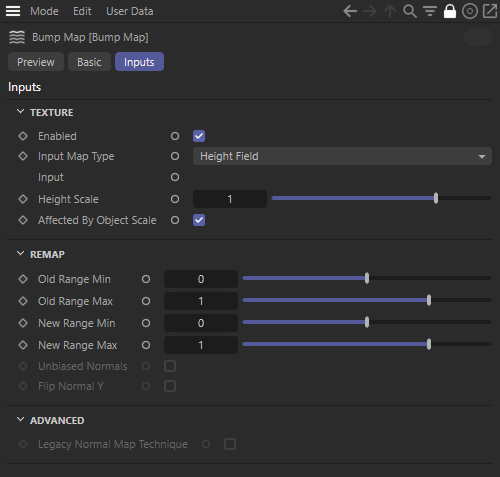Open the hamburger menu icon

13,11
